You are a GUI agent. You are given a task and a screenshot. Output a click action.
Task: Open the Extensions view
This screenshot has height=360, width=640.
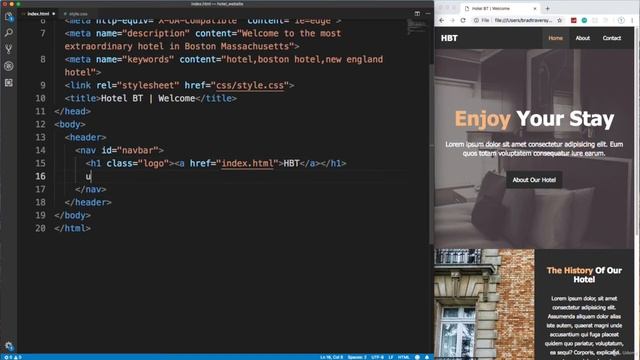9,82
